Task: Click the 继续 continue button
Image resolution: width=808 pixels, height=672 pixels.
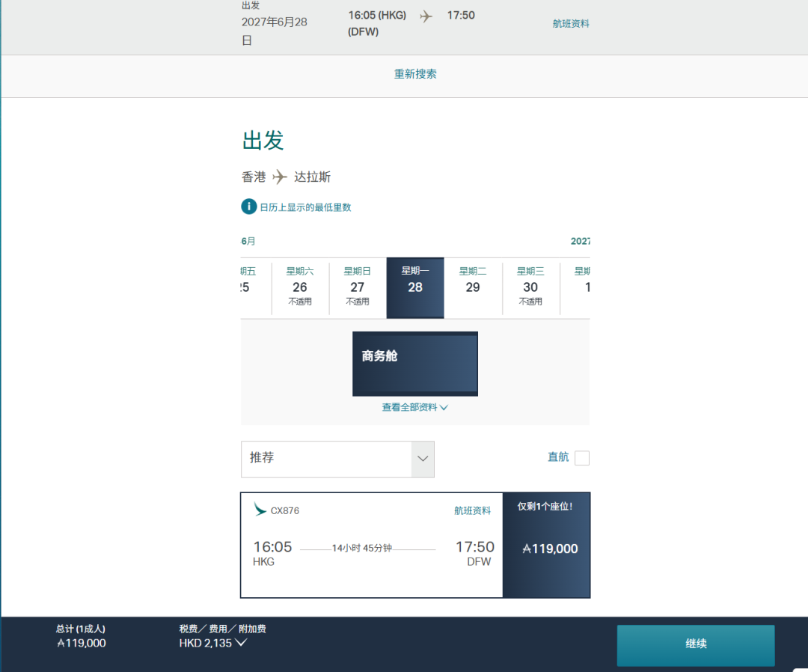Action: (696, 644)
